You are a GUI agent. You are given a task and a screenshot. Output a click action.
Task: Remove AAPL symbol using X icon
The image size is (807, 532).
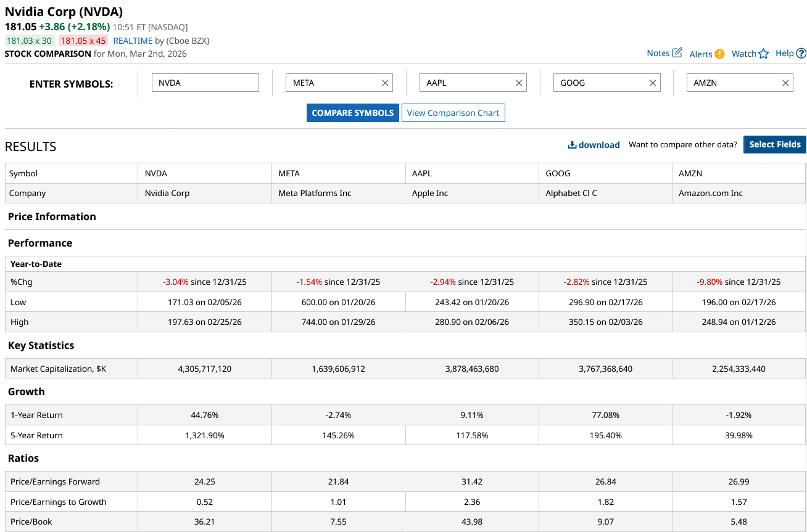tap(519, 83)
